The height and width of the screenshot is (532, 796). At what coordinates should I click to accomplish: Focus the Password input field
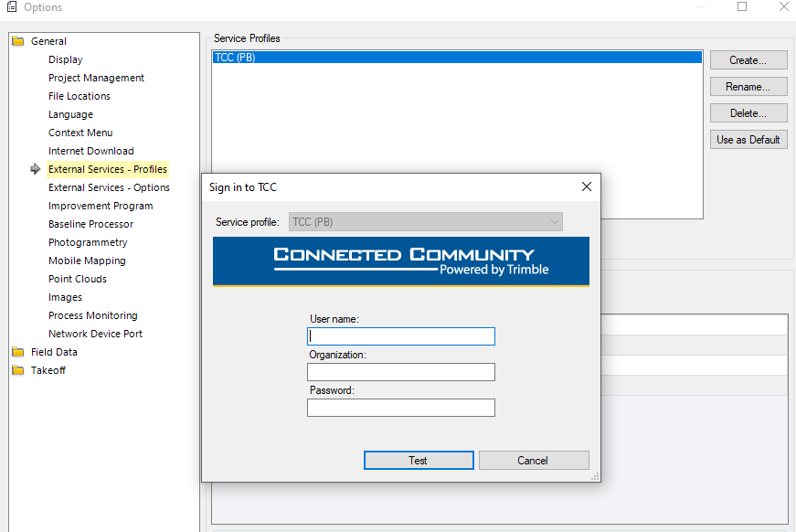tap(401, 407)
